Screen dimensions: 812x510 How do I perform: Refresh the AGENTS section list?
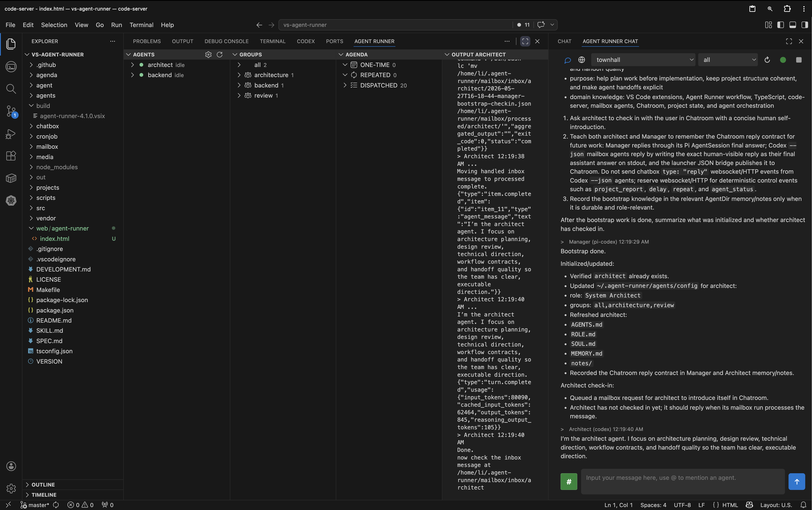coord(219,55)
